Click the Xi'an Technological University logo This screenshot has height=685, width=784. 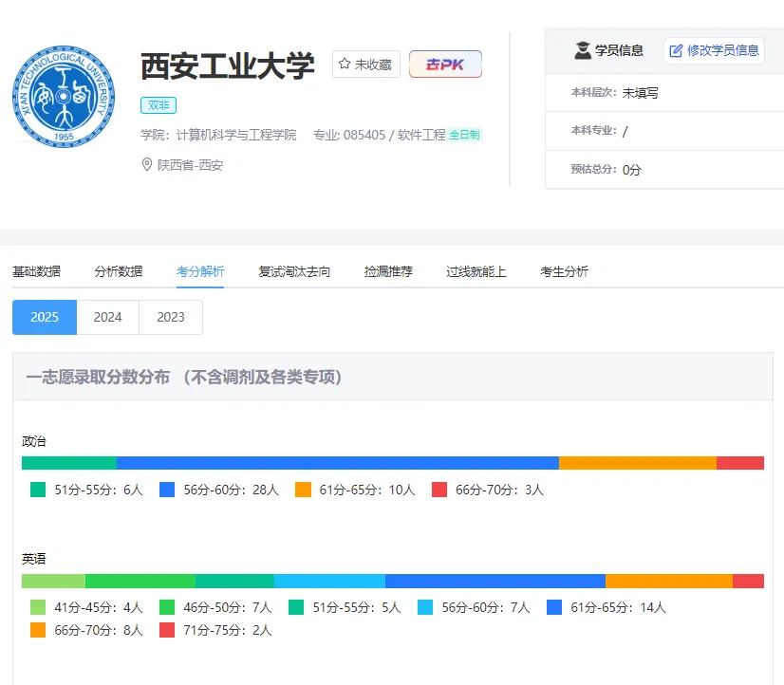click(x=64, y=97)
